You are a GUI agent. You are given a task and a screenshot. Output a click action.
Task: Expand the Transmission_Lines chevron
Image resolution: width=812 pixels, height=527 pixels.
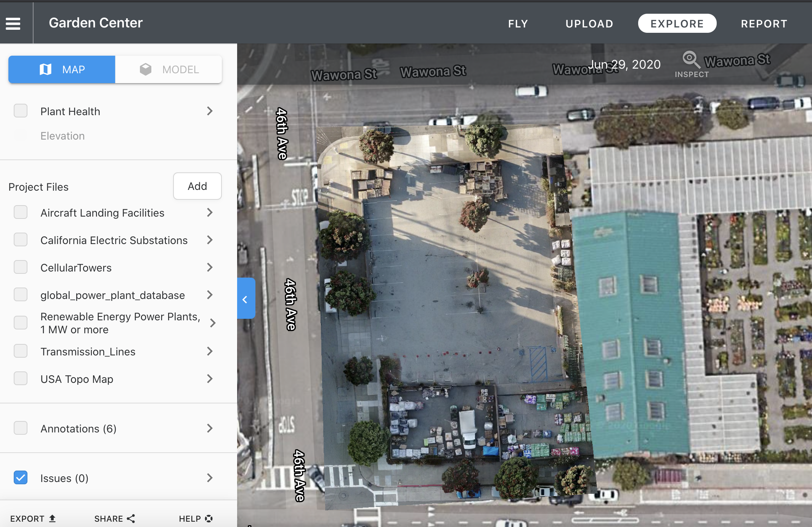210,351
